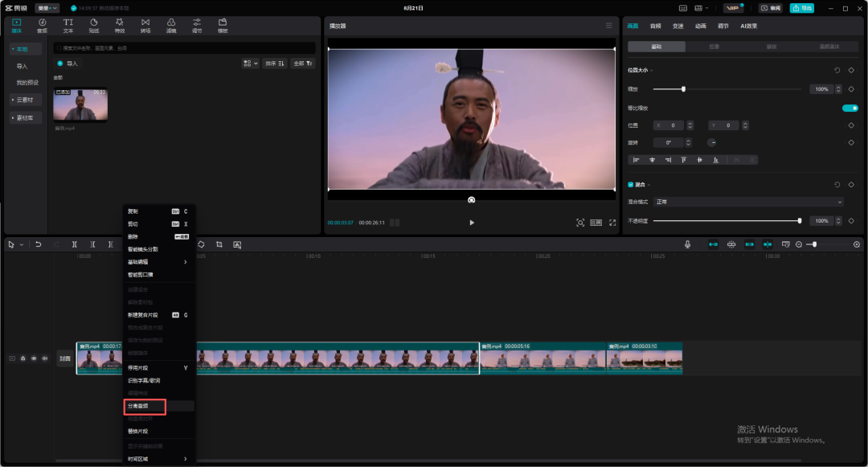
Task: Play the video in the player
Action: [x=472, y=223]
